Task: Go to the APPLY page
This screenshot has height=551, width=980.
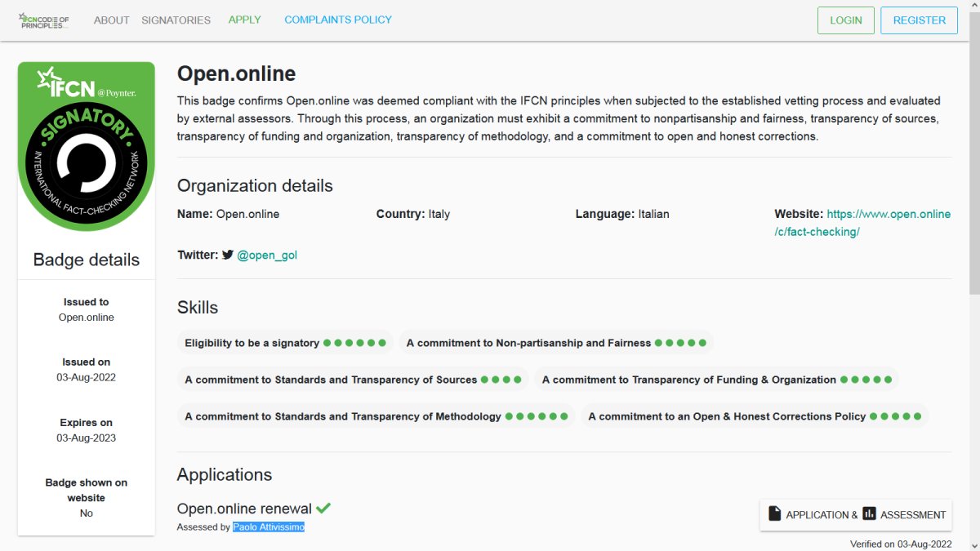Action: click(245, 20)
